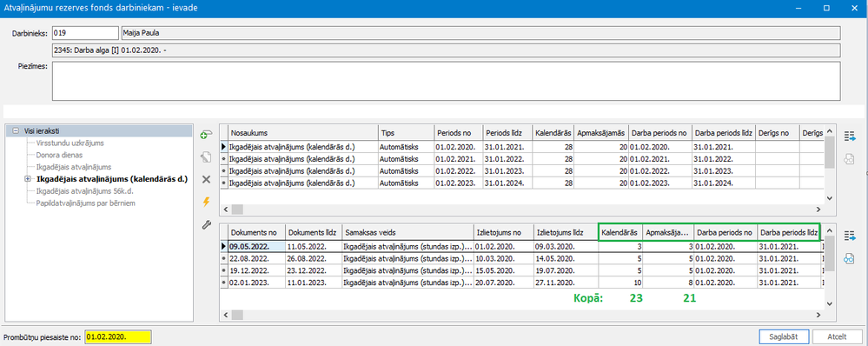Click the upper table vertical scrollbar thumb
This screenshot has width=868, height=346.
point(829,151)
